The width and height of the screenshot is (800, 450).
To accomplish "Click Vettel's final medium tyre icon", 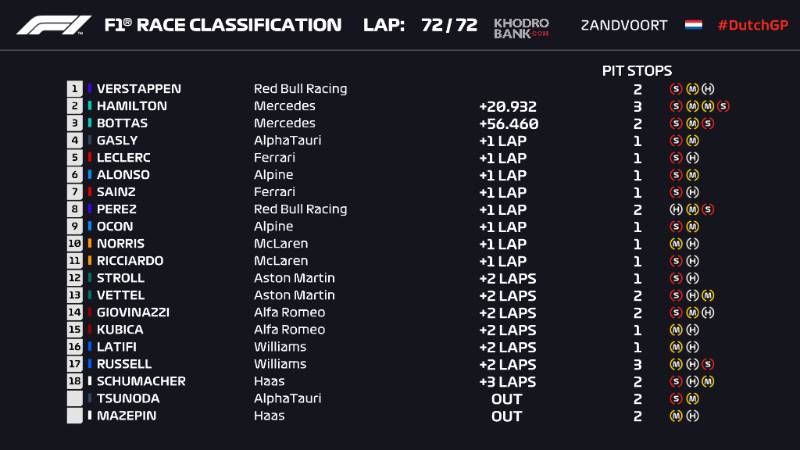I will click(x=708, y=295).
